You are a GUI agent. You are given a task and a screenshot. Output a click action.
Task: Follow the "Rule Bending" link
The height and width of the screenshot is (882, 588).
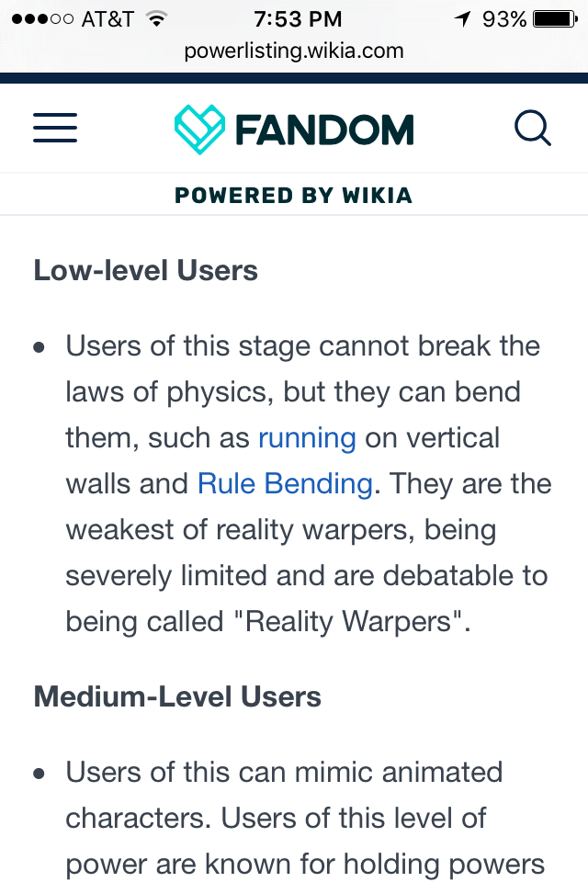click(285, 484)
